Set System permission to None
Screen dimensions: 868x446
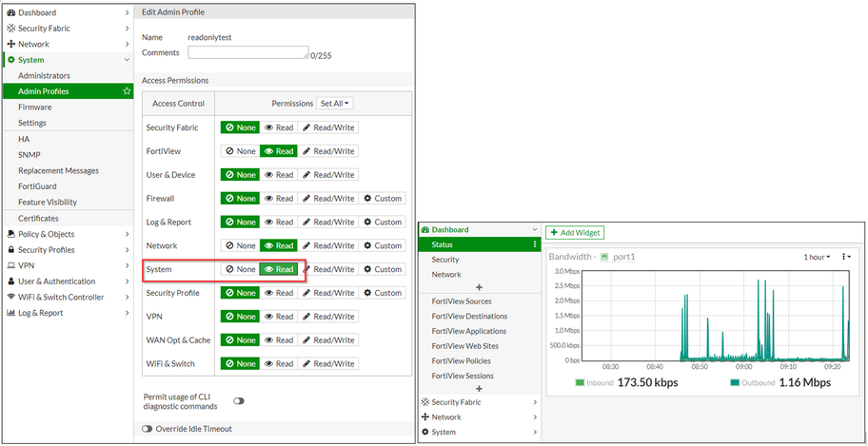click(x=240, y=269)
